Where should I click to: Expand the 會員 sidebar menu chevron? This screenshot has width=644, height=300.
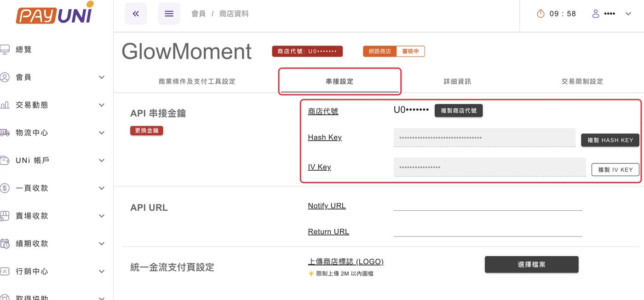click(102, 77)
